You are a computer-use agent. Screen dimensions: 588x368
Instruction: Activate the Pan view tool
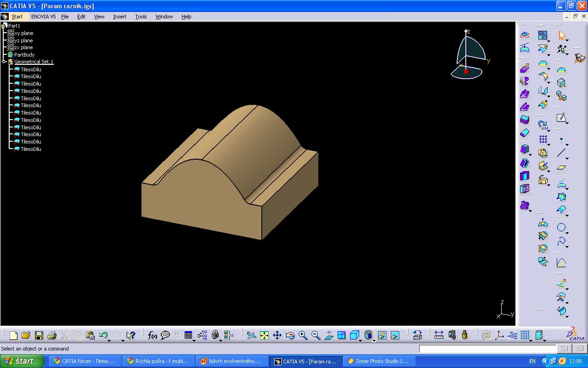pyautogui.click(x=277, y=335)
